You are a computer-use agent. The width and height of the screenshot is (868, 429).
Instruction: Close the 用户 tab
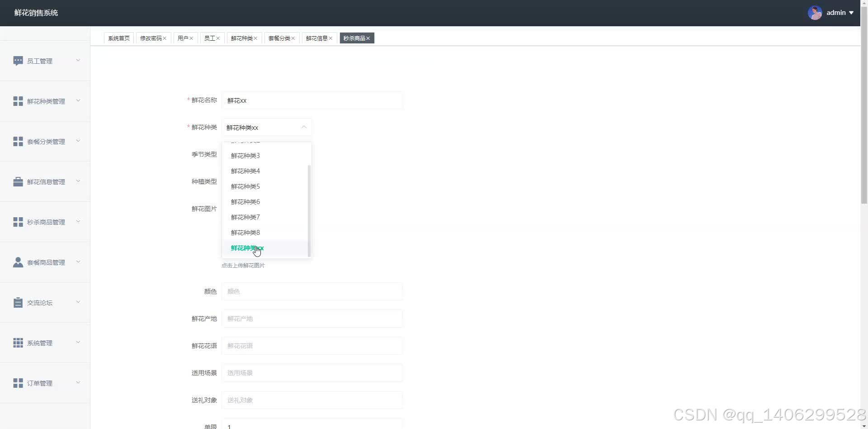tap(191, 38)
